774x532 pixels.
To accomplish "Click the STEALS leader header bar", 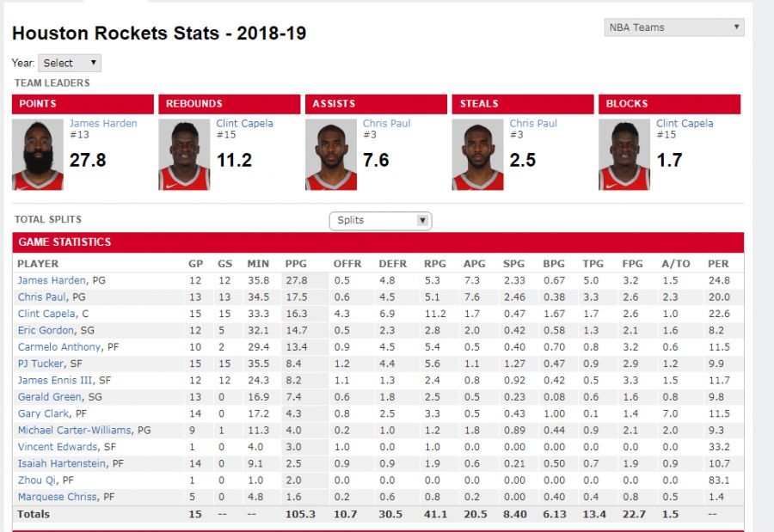I will pyautogui.click(x=523, y=104).
